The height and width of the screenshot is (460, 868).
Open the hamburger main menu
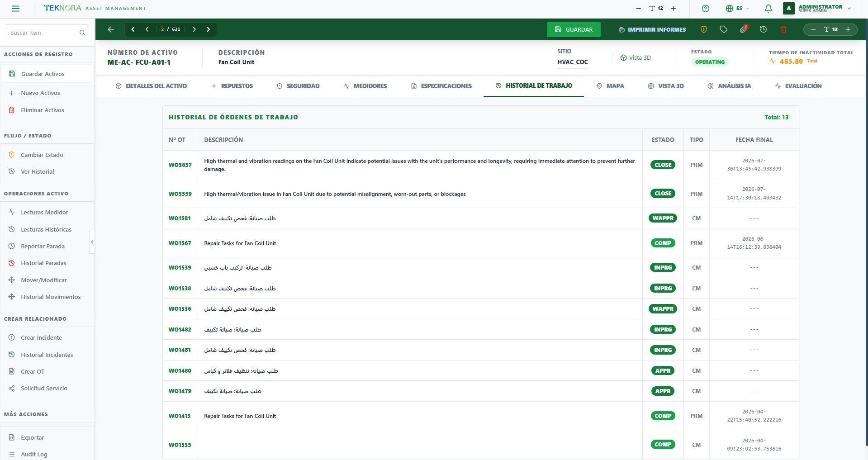click(x=16, y=9)
